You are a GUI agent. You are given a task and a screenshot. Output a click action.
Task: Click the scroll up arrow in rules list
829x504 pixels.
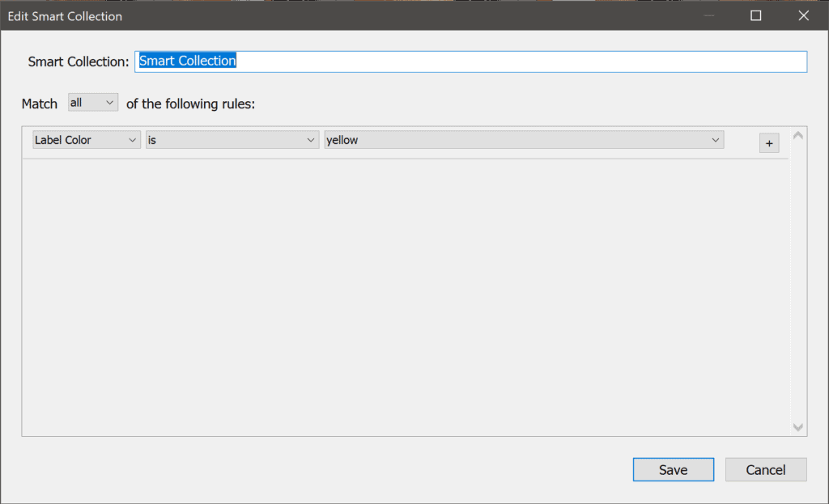pyautogui.click(x=797, y=136)
